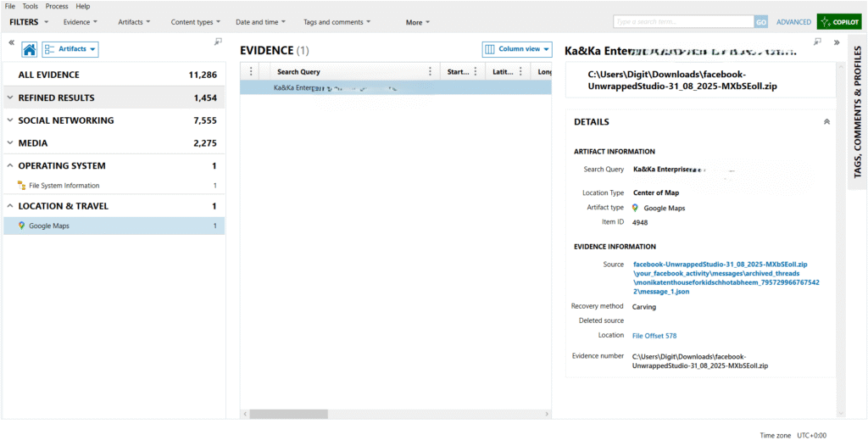This screenshot has width=868, height=446.
Task: Open the Process menu
Action: point(57,6)
